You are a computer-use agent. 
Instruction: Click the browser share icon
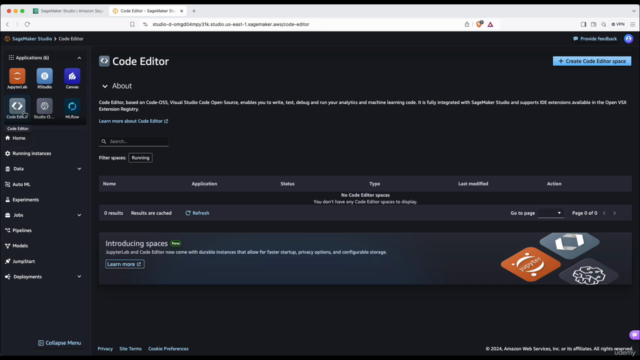point(467,24)
